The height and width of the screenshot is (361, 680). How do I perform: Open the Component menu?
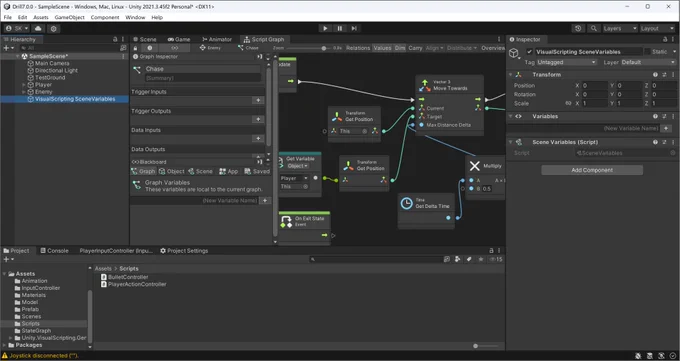coord(105,17)
